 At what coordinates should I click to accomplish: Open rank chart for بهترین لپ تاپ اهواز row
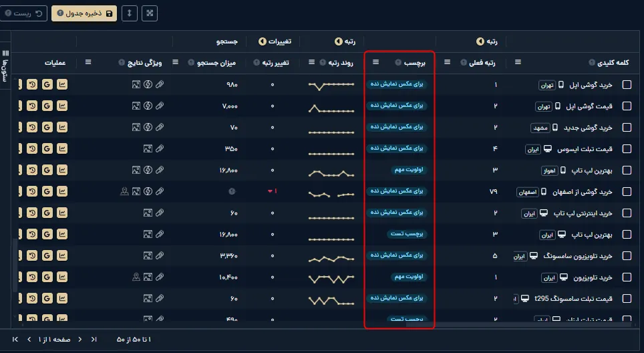click(x=62, y=170)
